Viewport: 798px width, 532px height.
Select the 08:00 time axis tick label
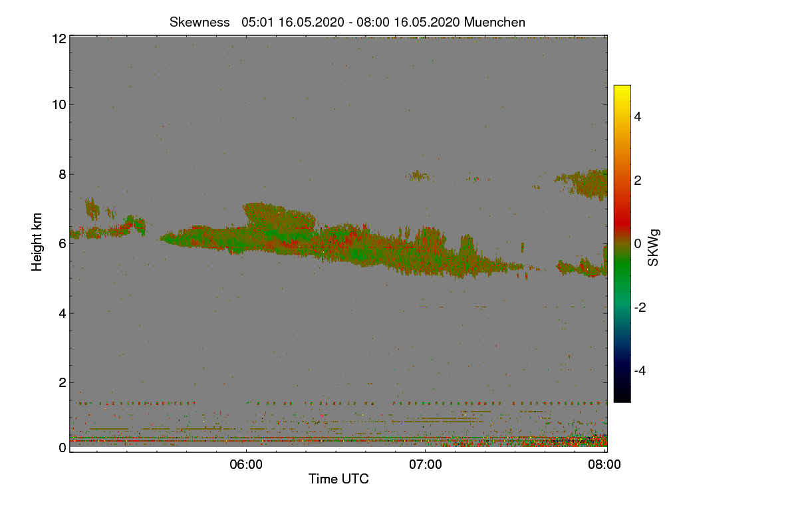[x=605, y=465]
